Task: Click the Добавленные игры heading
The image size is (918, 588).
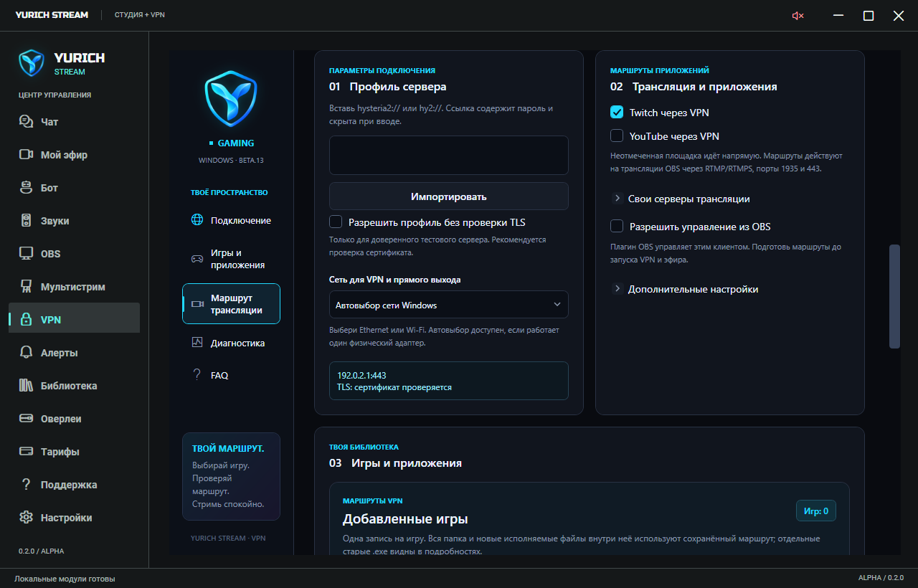Action: (405, 518)
